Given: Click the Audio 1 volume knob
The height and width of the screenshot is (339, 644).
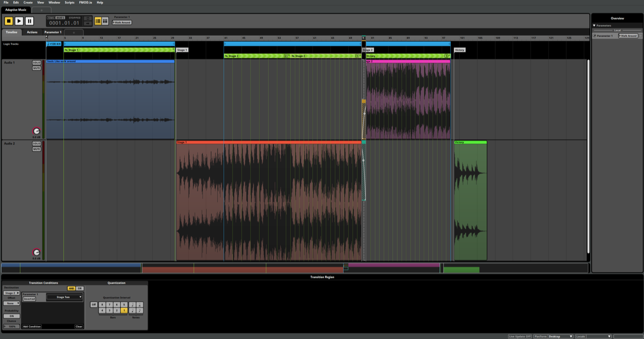Looking at the screenshot, I should (36, 131).
